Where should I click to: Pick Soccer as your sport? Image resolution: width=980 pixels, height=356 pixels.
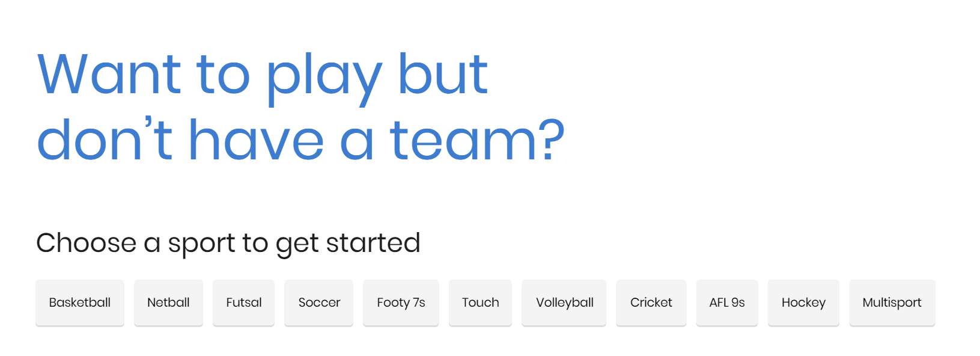319,302
